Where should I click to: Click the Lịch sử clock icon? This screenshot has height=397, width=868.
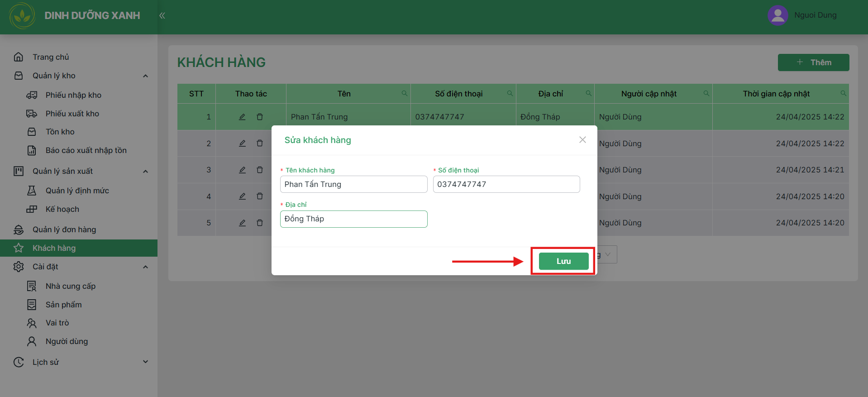(x=19, y=362)
